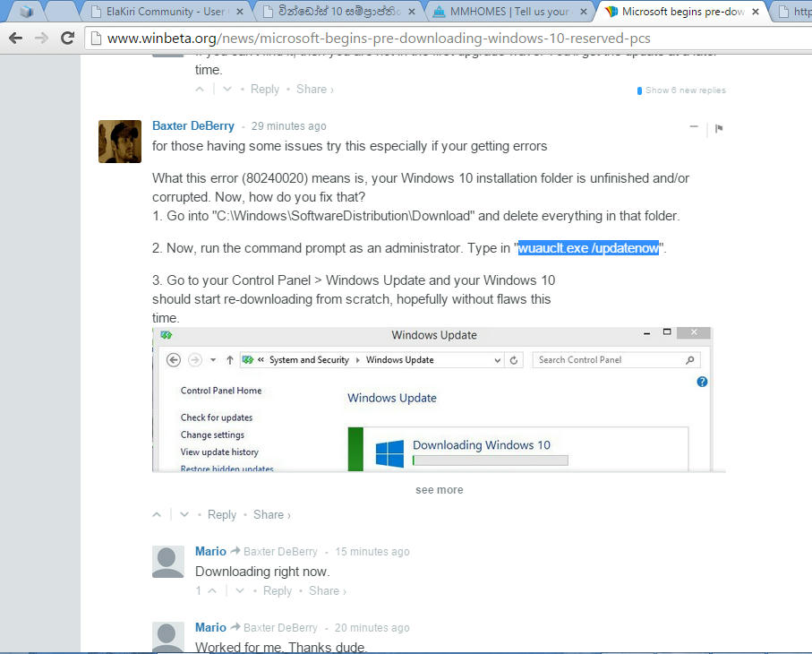The width and height of the screenshot is (812, 654).
Task: Close the Sinhala Windows 10 tab
Action: [412, 12]
